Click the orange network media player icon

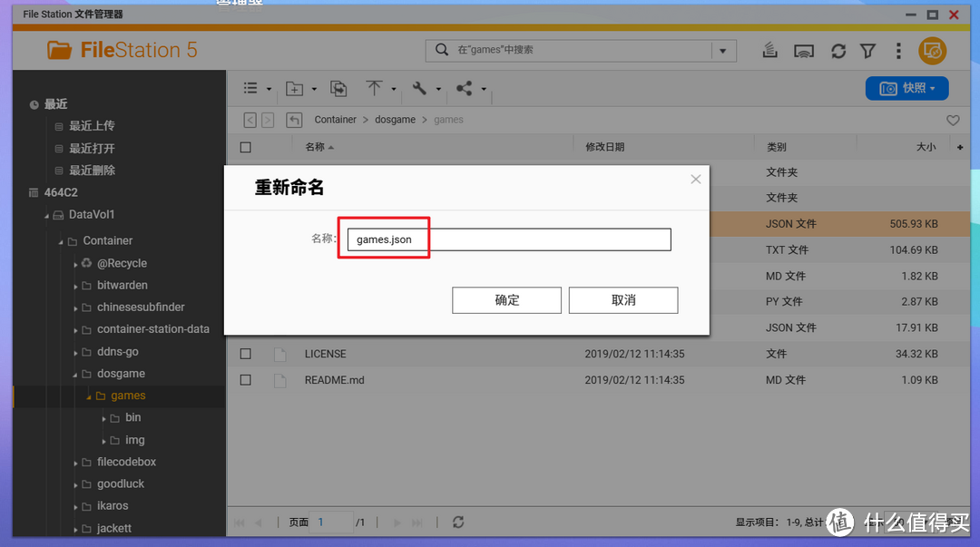tap(933, 51)
